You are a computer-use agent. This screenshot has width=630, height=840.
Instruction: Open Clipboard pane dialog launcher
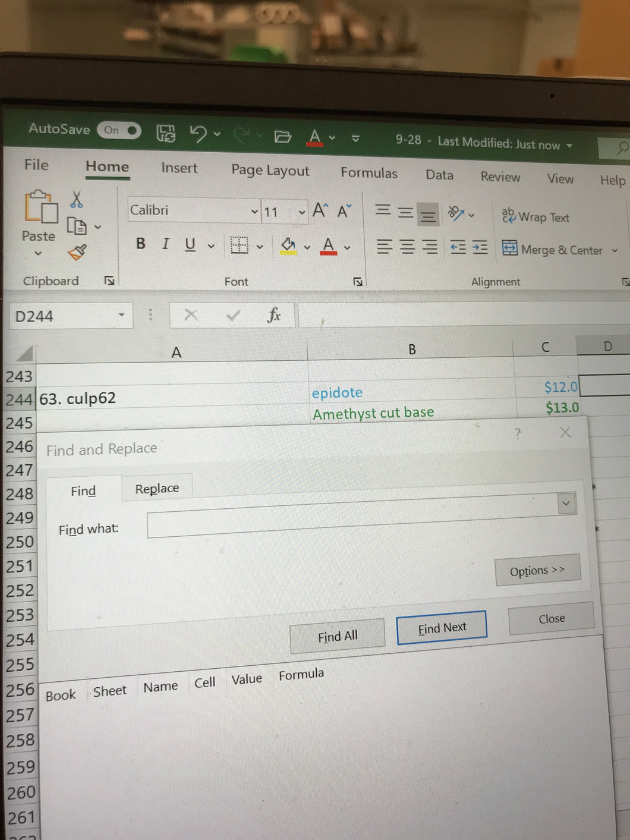click(x=109, y=281)
